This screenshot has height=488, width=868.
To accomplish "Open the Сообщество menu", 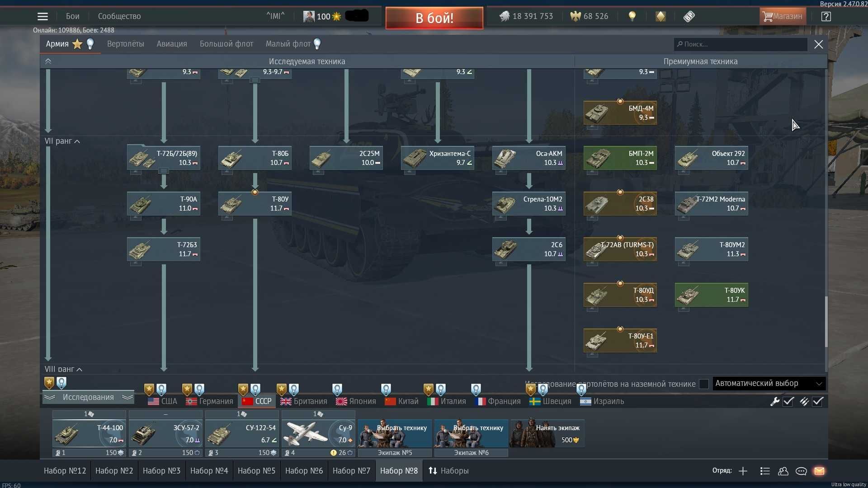I will 119,16.
